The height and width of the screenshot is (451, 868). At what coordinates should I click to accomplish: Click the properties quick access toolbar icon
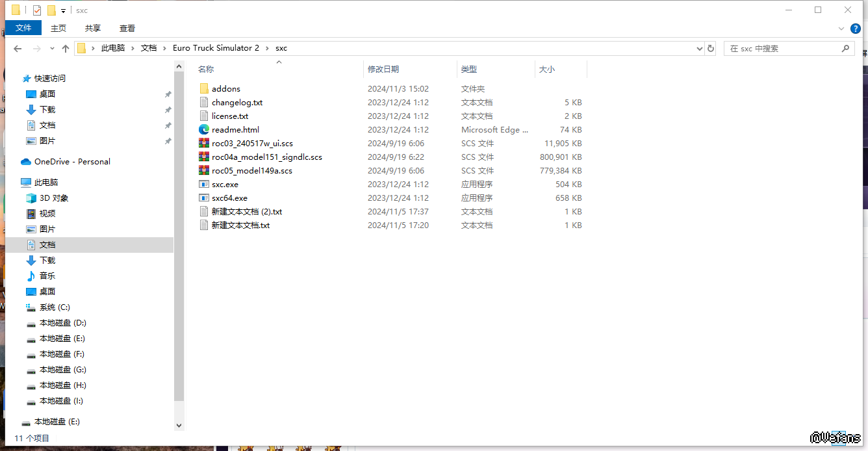(37, 10)
